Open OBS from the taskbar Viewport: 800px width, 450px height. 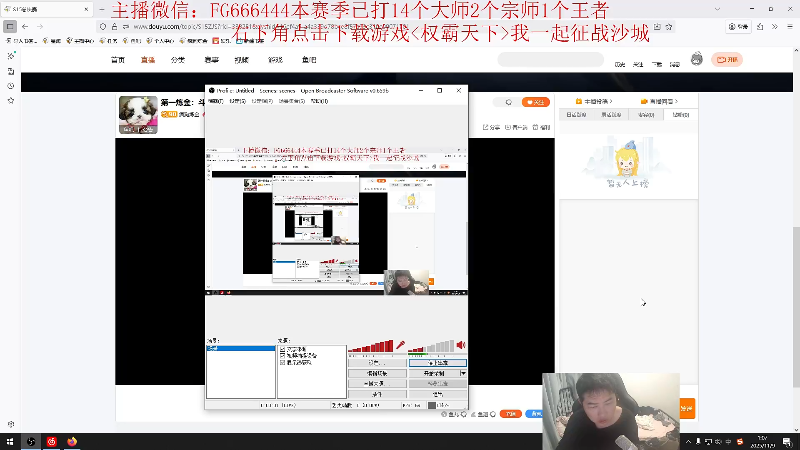31,441
